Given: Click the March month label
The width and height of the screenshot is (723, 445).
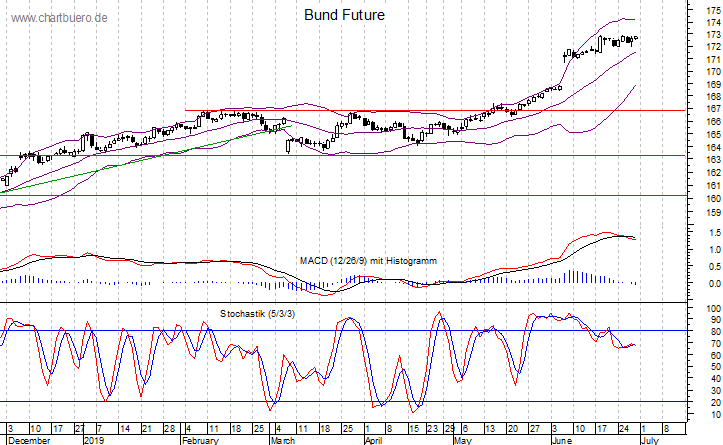Looking at the screenshot, I should coord(283,440).
